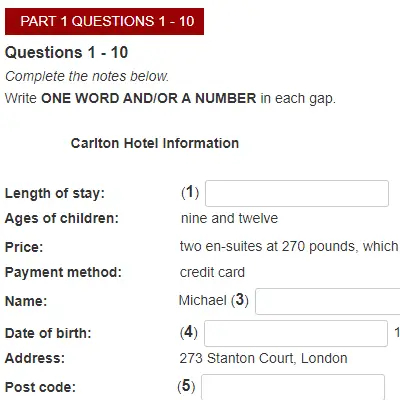Click the Length of stay label

(55, 193)
